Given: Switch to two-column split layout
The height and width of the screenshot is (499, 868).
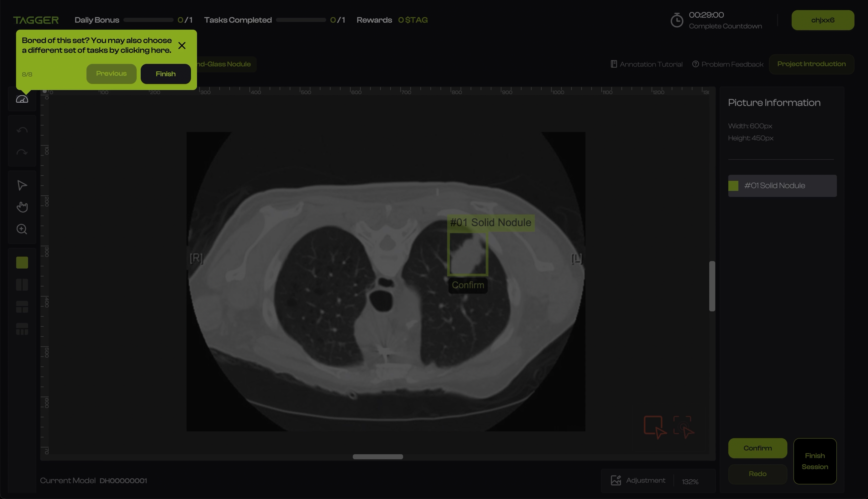Looking at the screenshot, I should coord(22,285).
